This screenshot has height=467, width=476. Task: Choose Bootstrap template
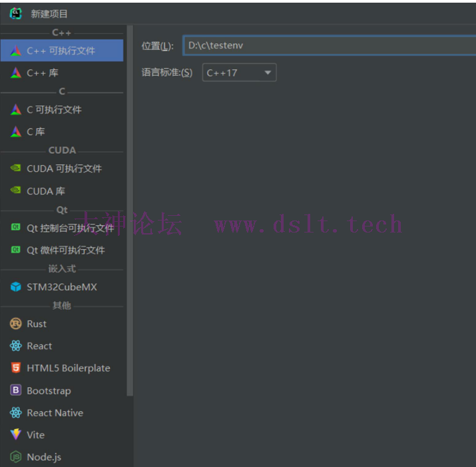pyautogui.click(x=62, y=390)
